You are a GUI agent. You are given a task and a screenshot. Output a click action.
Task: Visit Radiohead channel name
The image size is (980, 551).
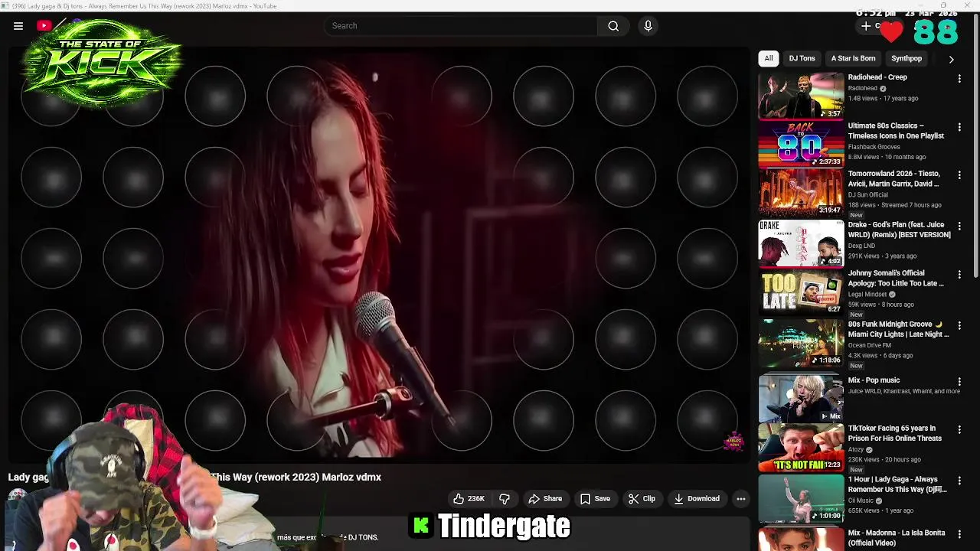862,89
